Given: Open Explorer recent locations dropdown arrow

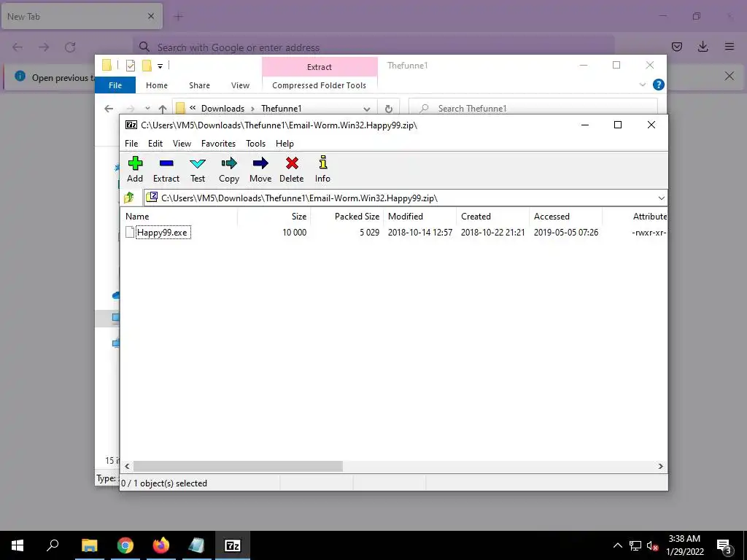Looking at the screenshot, I should click(x=147, y=109).
